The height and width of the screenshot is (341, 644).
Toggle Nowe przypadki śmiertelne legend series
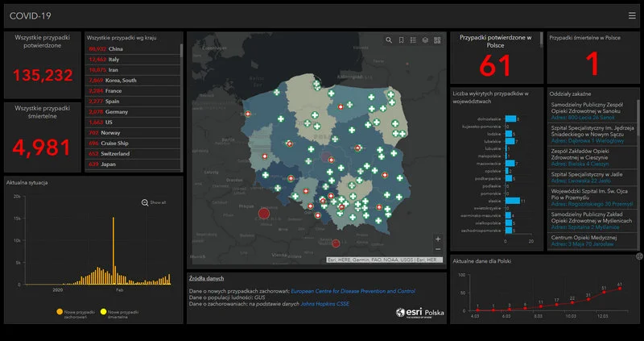pos(103,311)
